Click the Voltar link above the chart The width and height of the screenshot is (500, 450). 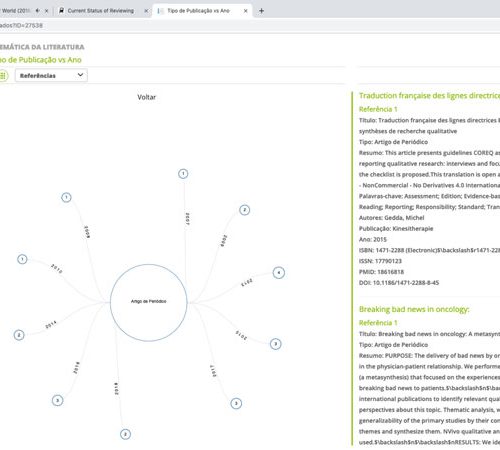(147, 97)
